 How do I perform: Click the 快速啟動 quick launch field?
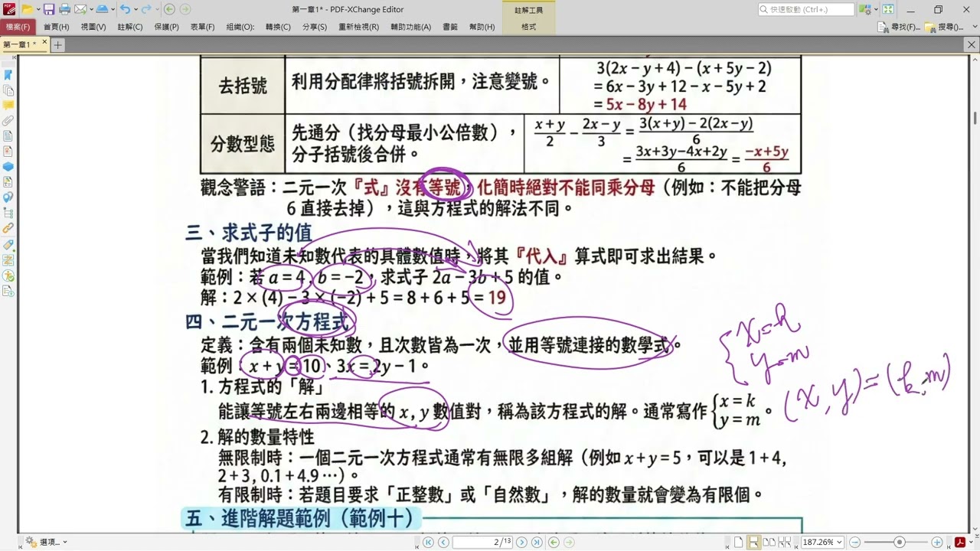coord(806,9)
